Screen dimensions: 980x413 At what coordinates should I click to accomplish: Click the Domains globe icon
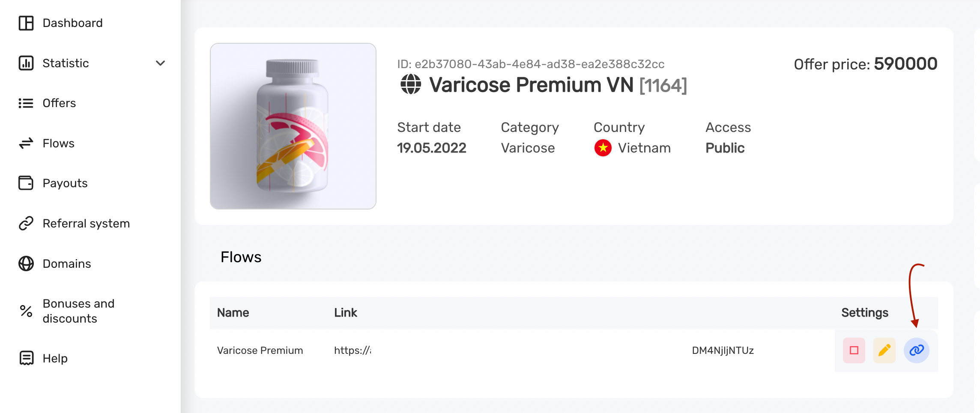(x=26, y=263)
